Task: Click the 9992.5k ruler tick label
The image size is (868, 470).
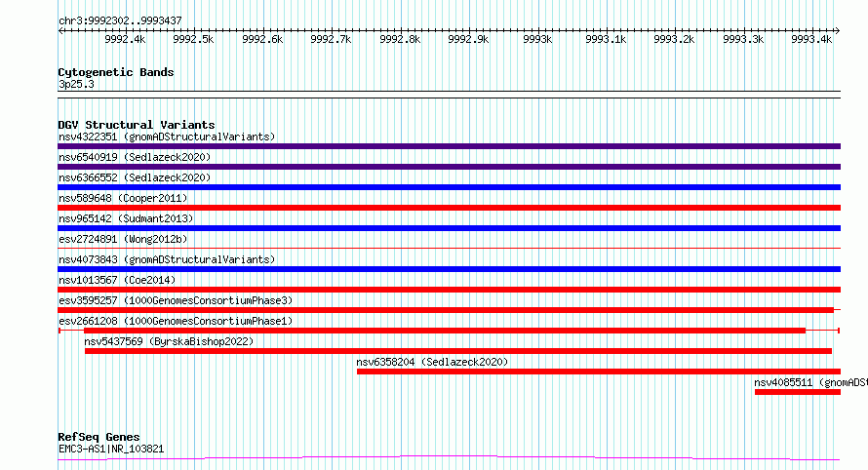Action: click(x=193, y=39)
